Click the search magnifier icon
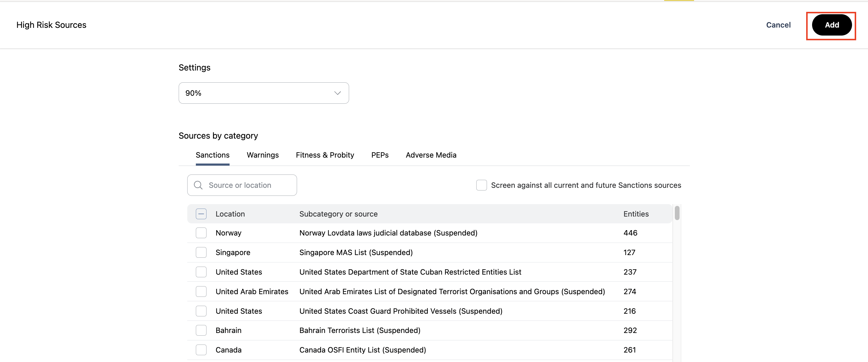Viewport: 868px width, 362px height. [x=198, y=185]
